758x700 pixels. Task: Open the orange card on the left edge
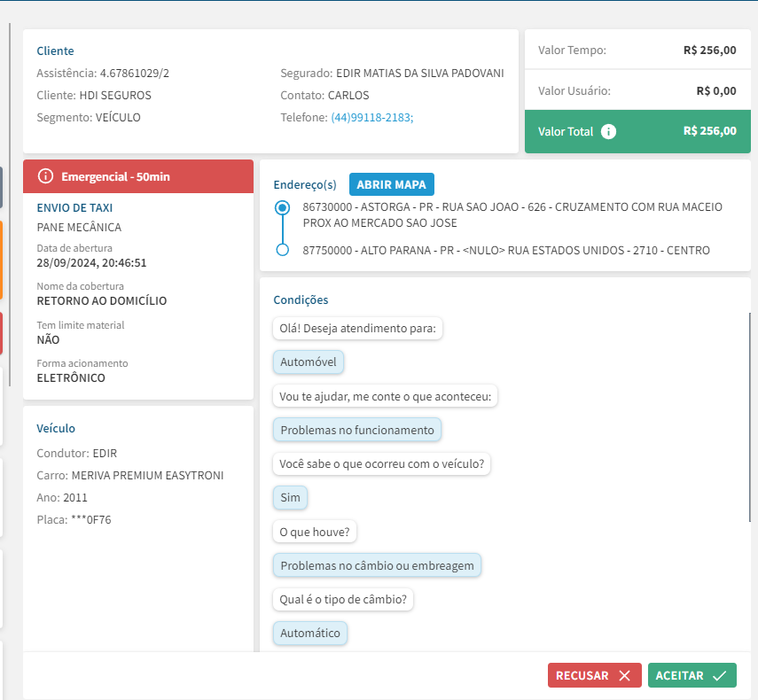tap(1, 260)
